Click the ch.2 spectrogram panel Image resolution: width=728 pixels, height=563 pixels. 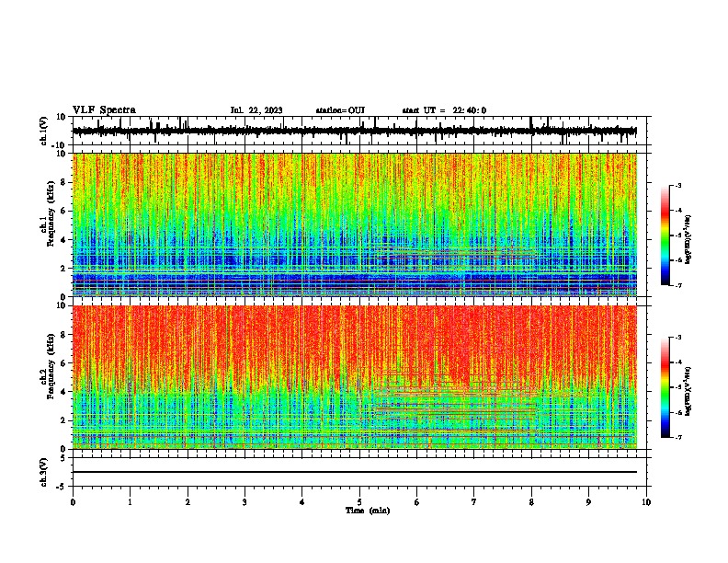355,377
